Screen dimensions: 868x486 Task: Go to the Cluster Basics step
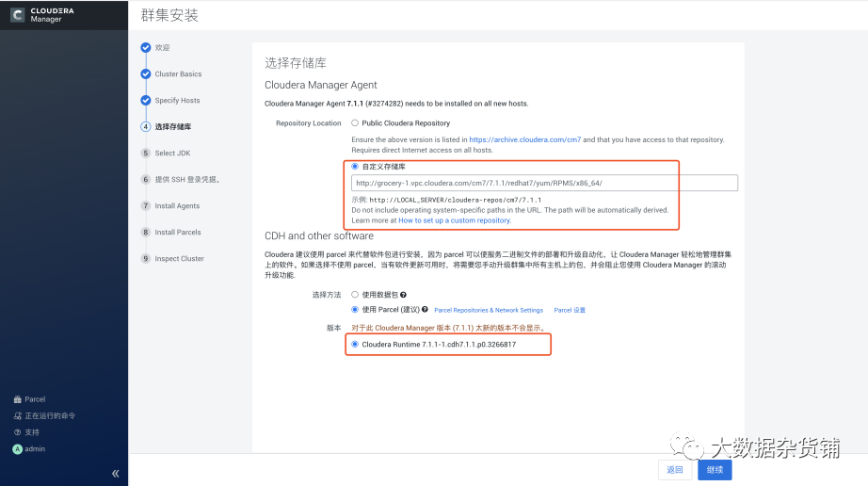click(x=178, y=73)
